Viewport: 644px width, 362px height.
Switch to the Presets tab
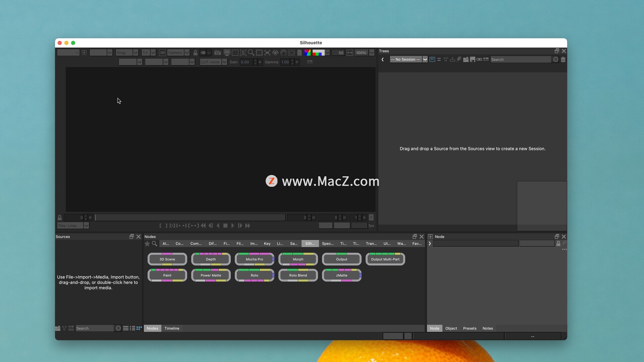pyautogui.click(x=470, y=328)
